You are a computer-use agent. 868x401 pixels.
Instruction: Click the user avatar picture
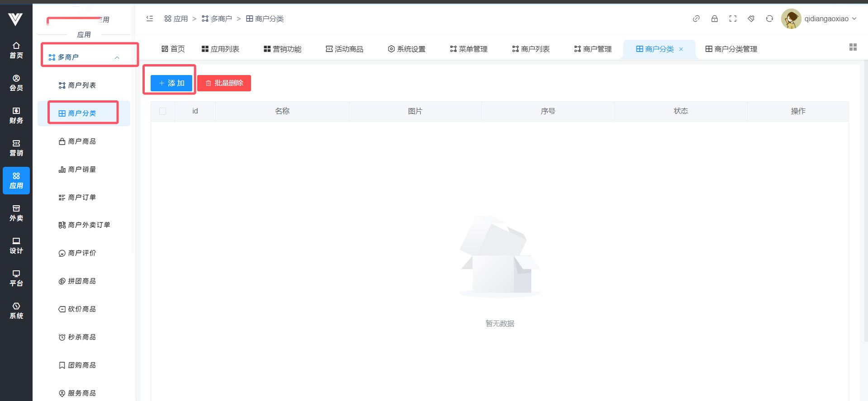pos(791,19)
